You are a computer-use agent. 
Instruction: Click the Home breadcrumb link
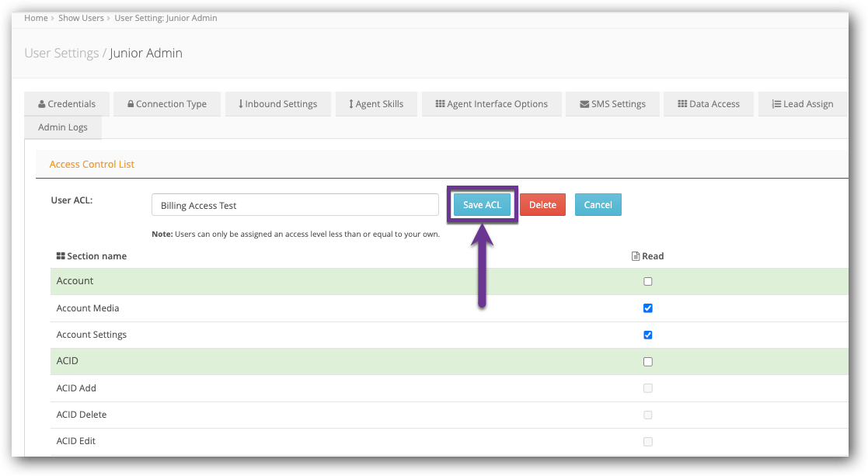(x=36, y=18)
